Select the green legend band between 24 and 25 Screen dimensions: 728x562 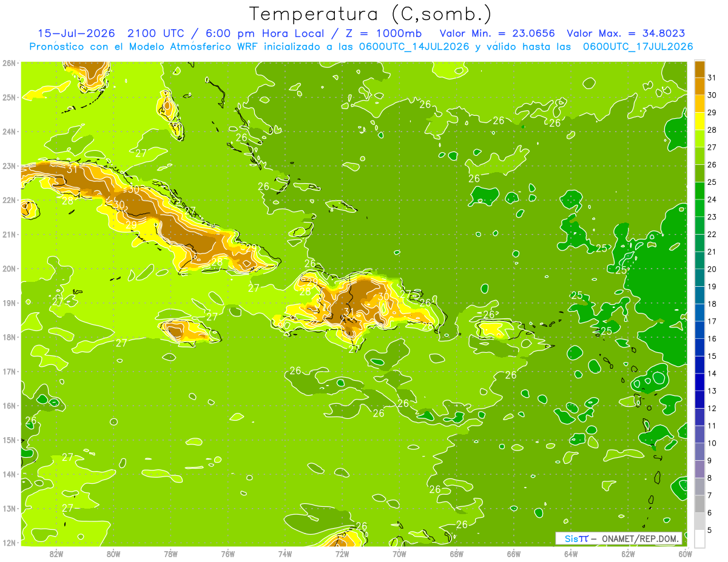tap(700, 190)
